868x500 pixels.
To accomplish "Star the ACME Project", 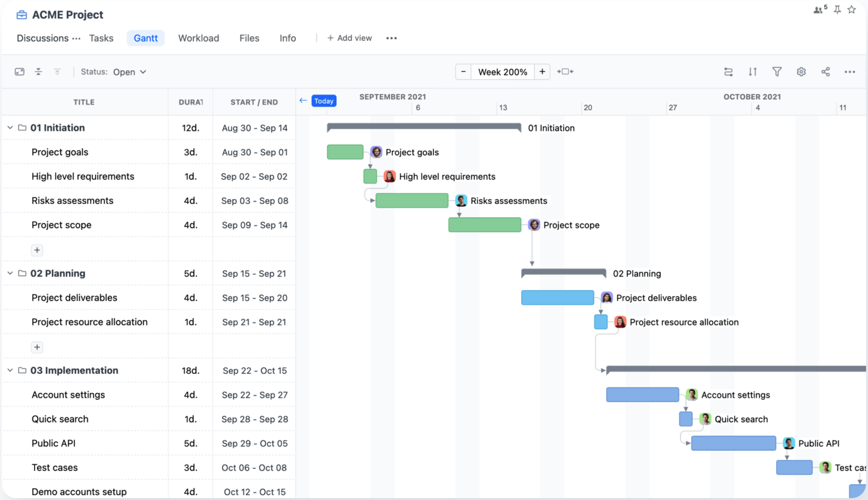I will [x=852, y=9].
